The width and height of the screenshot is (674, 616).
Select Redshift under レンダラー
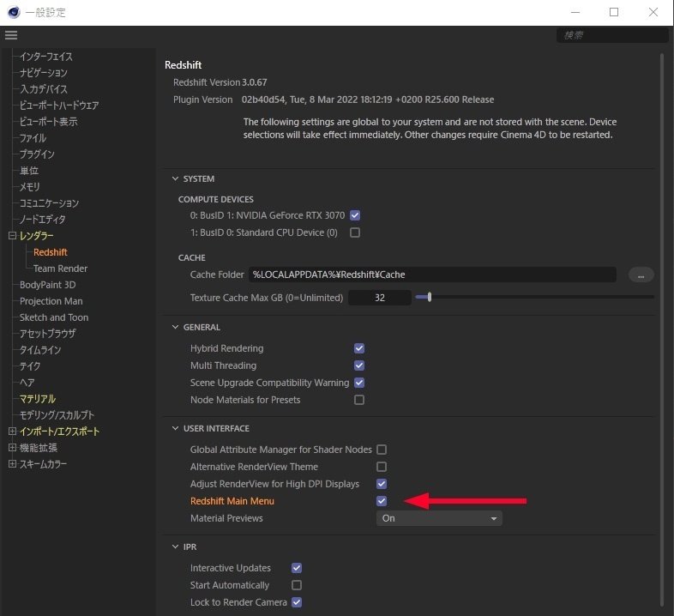[x=51, y=252]
